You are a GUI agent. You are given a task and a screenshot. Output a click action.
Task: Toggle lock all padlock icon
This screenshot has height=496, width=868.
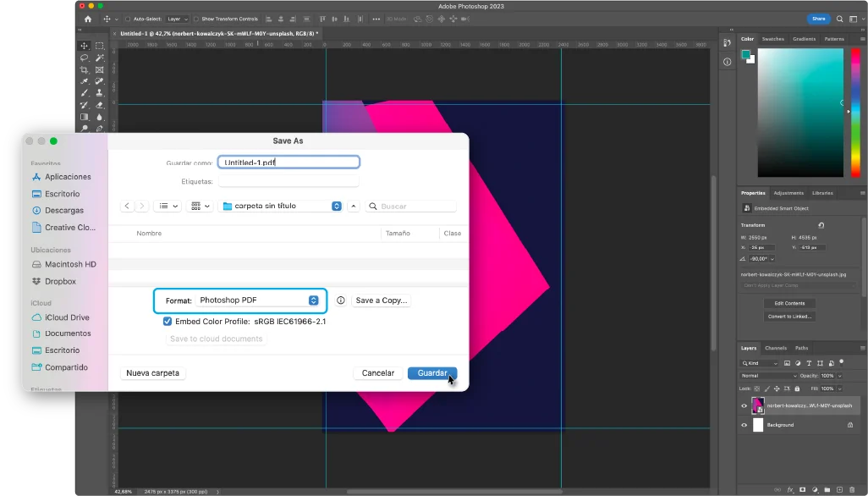tap(797, 389)
